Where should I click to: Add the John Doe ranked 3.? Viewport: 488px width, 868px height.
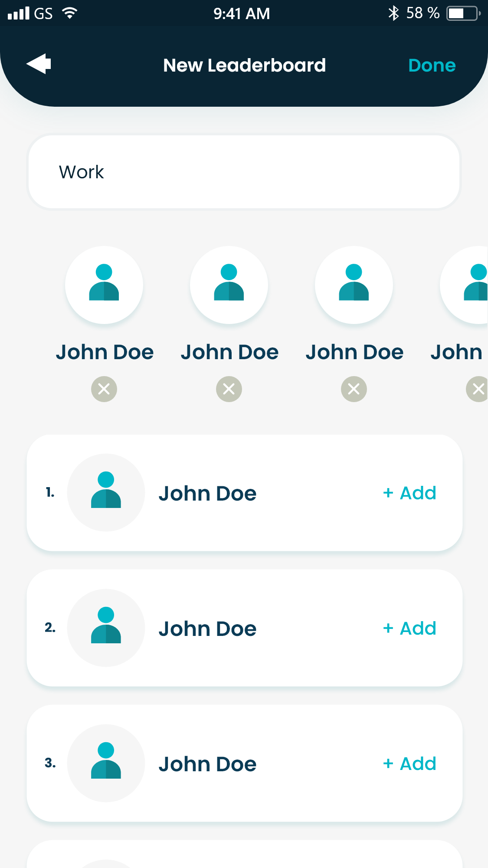[x=409, y=764]
